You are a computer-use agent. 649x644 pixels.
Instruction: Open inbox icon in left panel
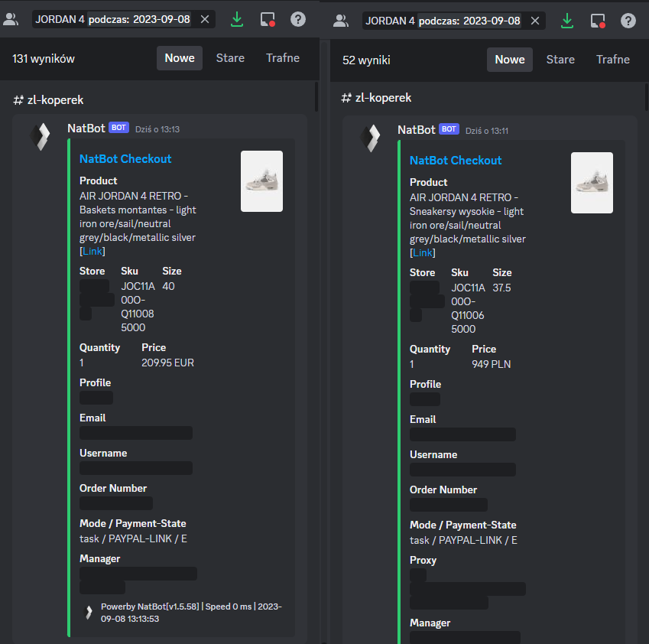click(x=268, y=19)
